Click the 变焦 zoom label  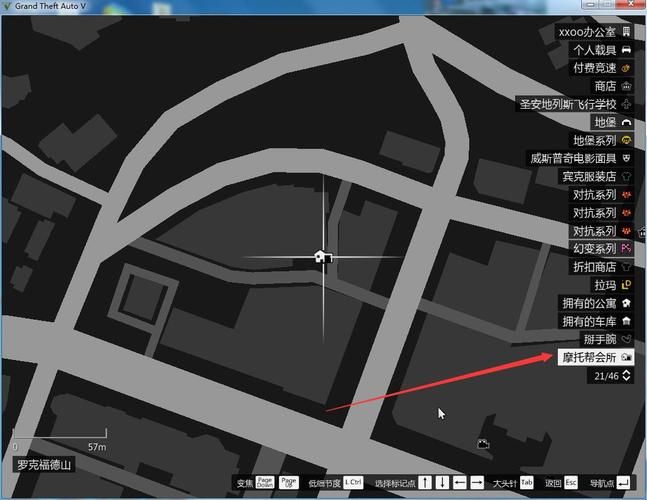click(x=245, y=483)
